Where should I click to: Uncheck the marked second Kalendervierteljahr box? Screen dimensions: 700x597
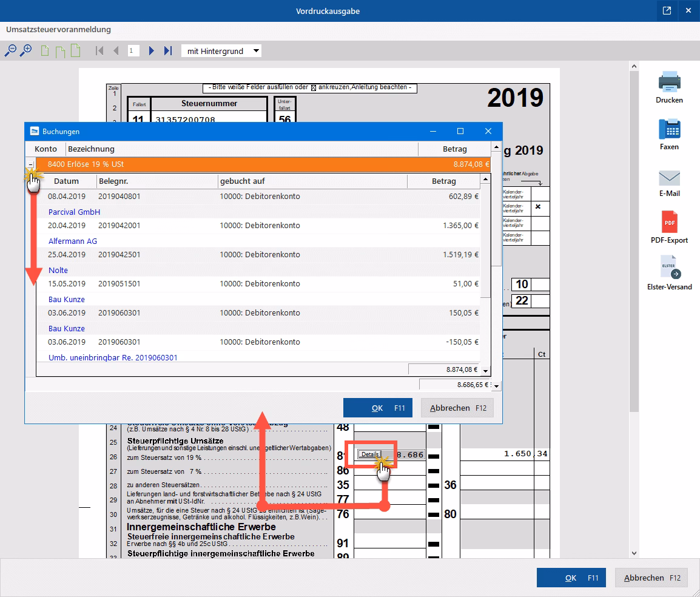tap(540, 208)
